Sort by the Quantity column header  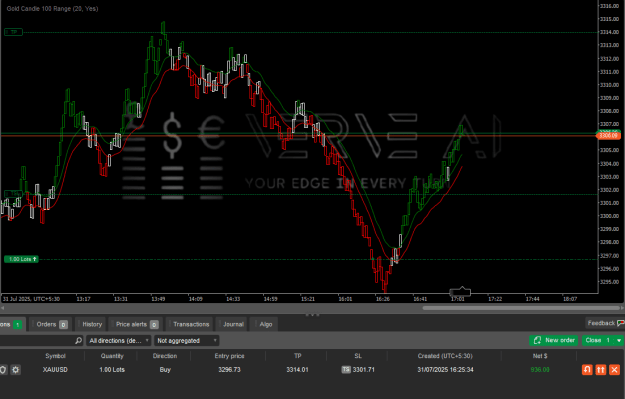(112, 356)
